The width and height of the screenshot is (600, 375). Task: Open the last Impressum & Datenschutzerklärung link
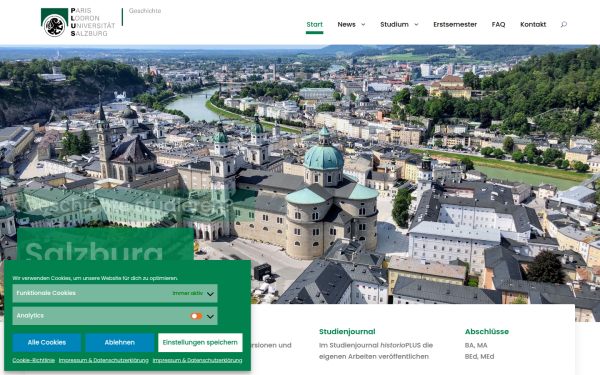[x=197, y=360]
